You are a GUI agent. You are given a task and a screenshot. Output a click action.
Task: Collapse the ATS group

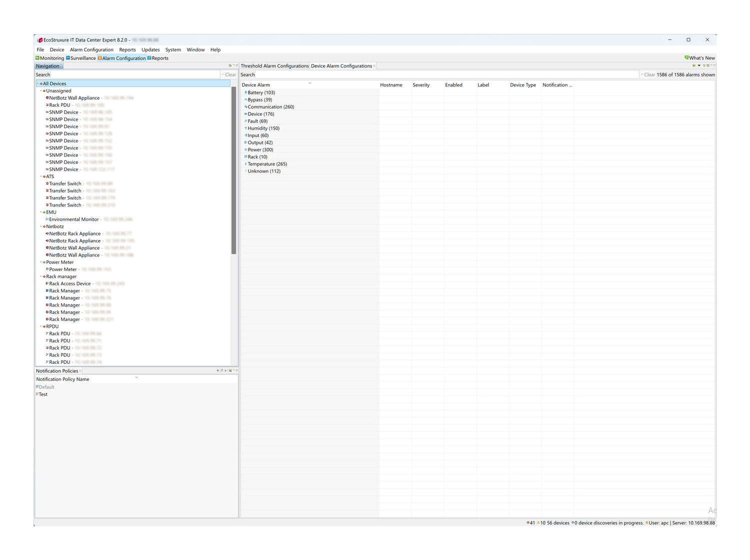(x=41, y=176)
